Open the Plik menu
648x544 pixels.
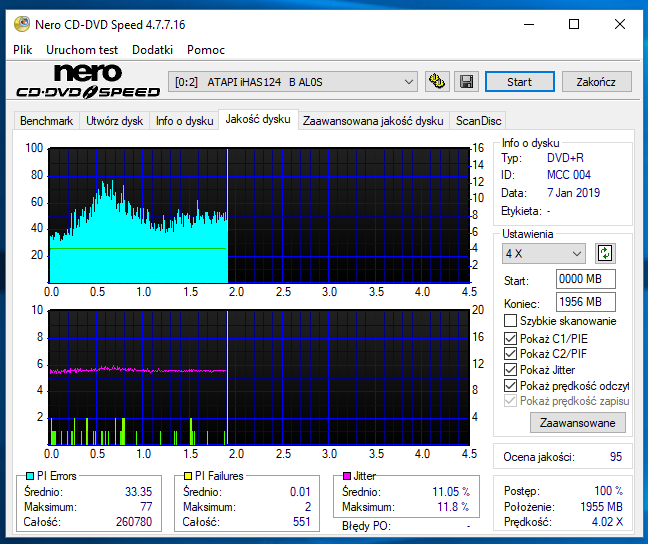point(23,50)
